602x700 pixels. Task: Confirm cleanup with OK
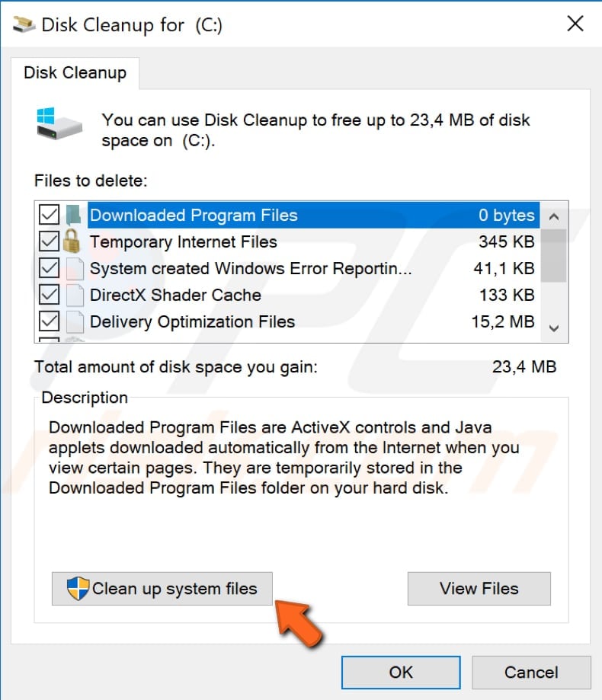click(x=401, y=672)
